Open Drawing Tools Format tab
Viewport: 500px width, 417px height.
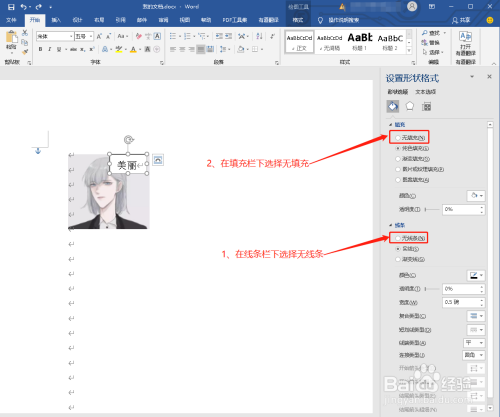pos(298,20)
